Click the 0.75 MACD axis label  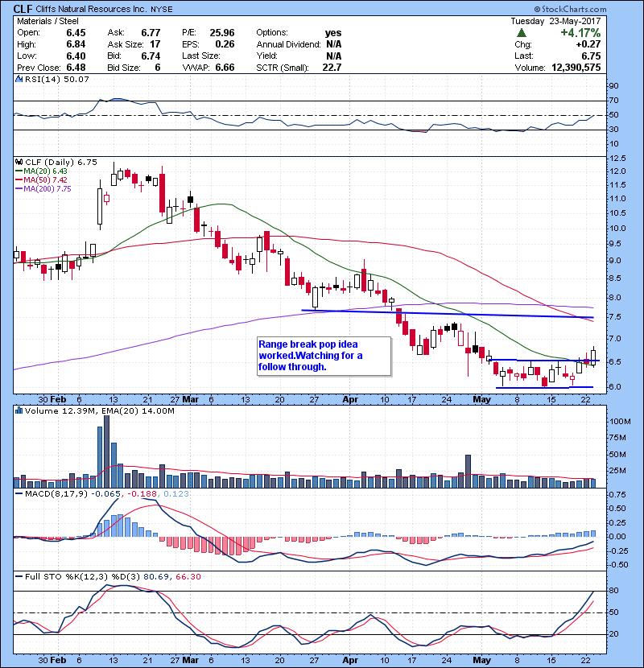point(618,495)
